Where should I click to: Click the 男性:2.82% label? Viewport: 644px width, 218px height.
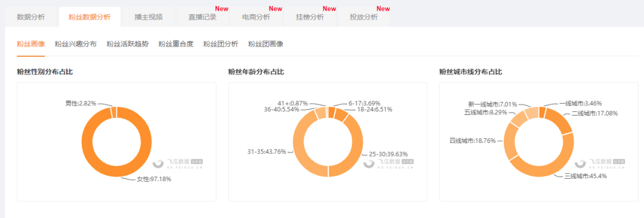click(81, 103)
